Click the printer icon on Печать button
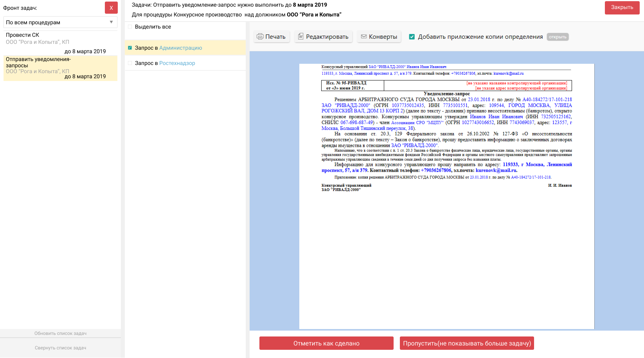 click(260, 37)
